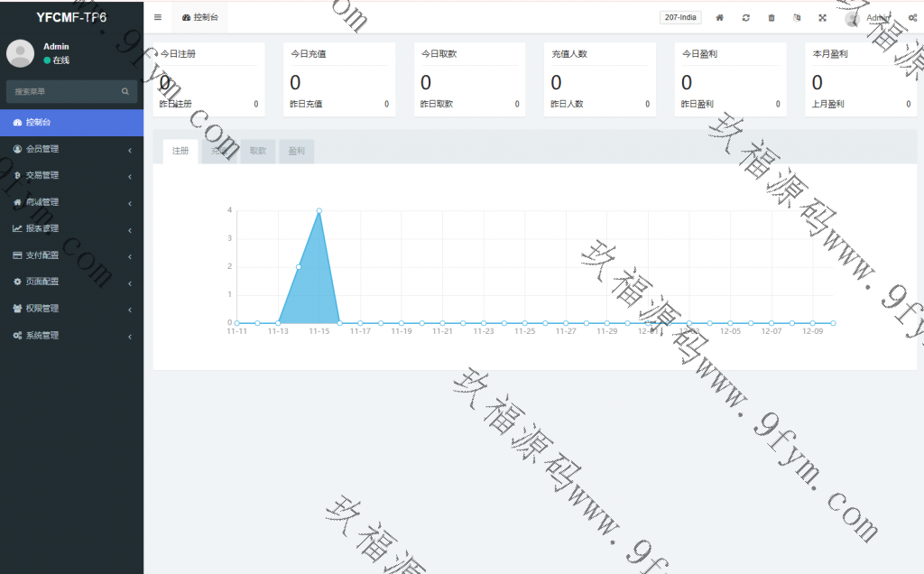Screen dimensions: 924x574
Task: Switch to the 取款 chart tab
Action: [257, 152]
